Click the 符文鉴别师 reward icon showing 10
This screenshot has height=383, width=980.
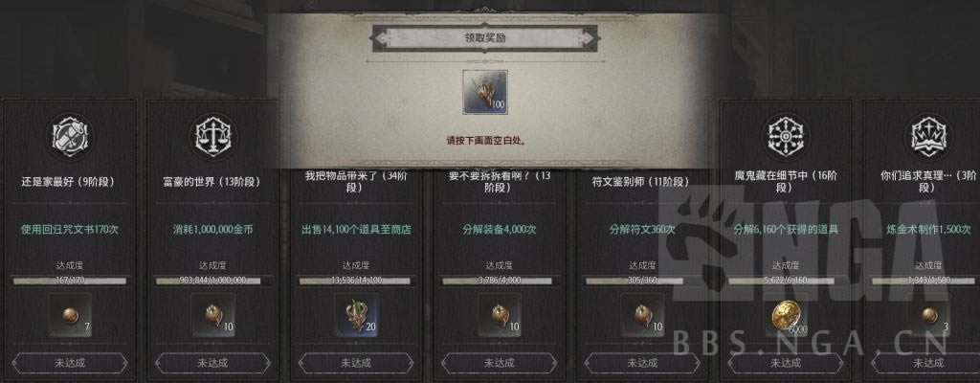642,315
